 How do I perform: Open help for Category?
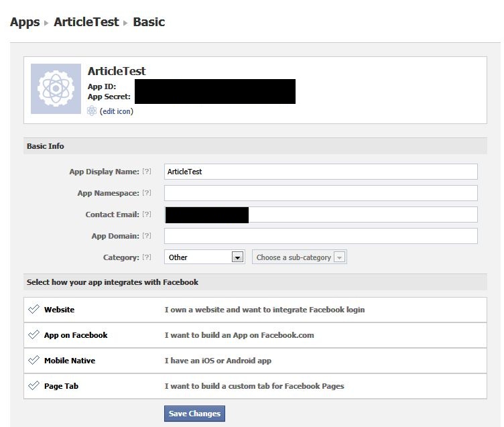click(x=147, y=257)
